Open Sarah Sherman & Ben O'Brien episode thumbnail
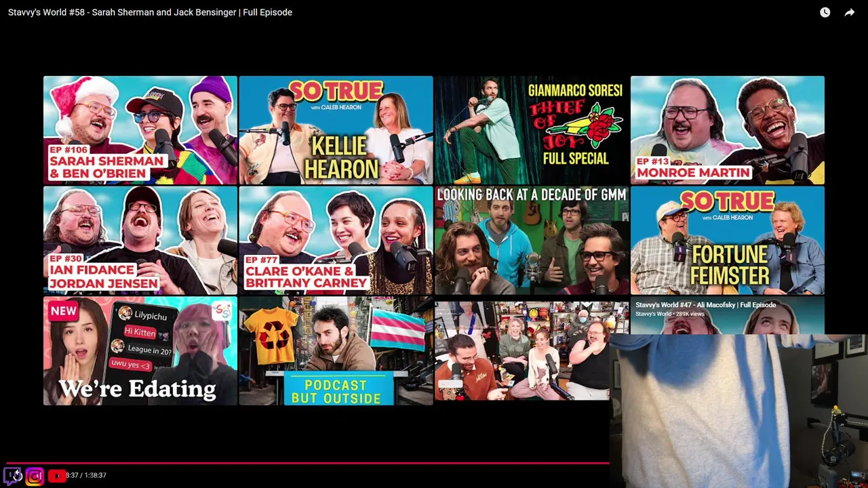 (140, 130)
